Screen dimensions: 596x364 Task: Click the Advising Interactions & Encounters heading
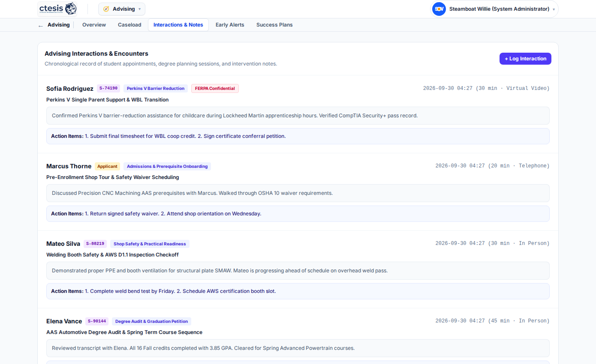96,54
